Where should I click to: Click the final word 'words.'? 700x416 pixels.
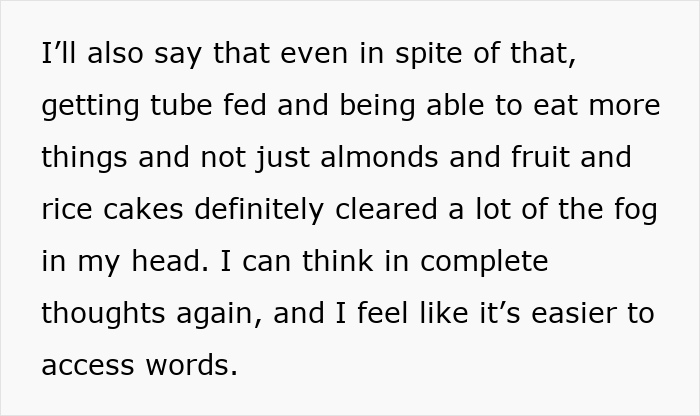[192, 365]
